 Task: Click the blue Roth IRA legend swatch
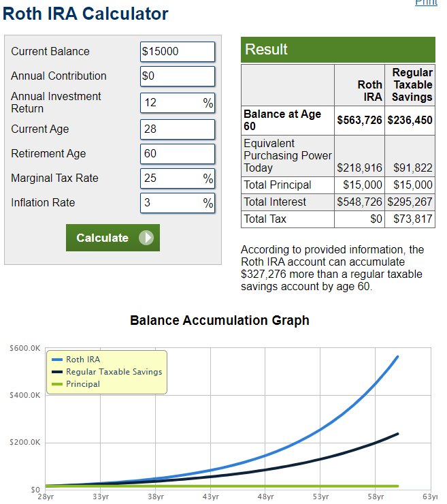[57, 360]
